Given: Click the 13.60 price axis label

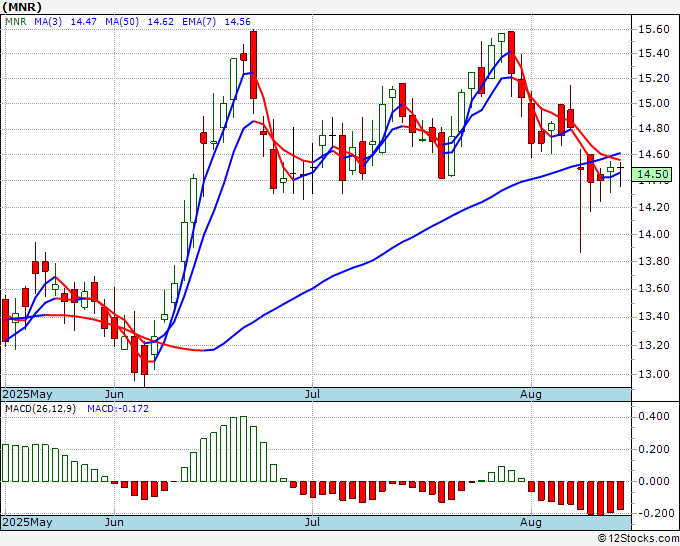Looking at the screenshot, I should click(x=654, y=289).
